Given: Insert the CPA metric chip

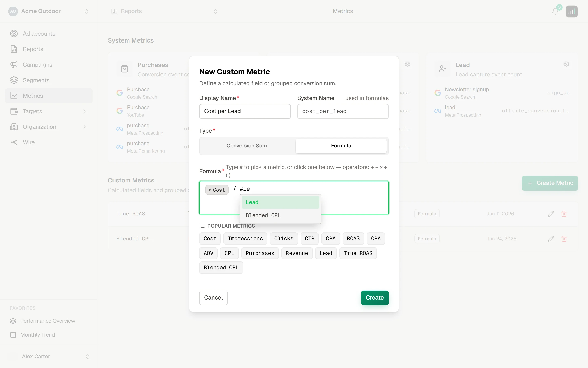Looking at the screenshot, I should (376, 239).
